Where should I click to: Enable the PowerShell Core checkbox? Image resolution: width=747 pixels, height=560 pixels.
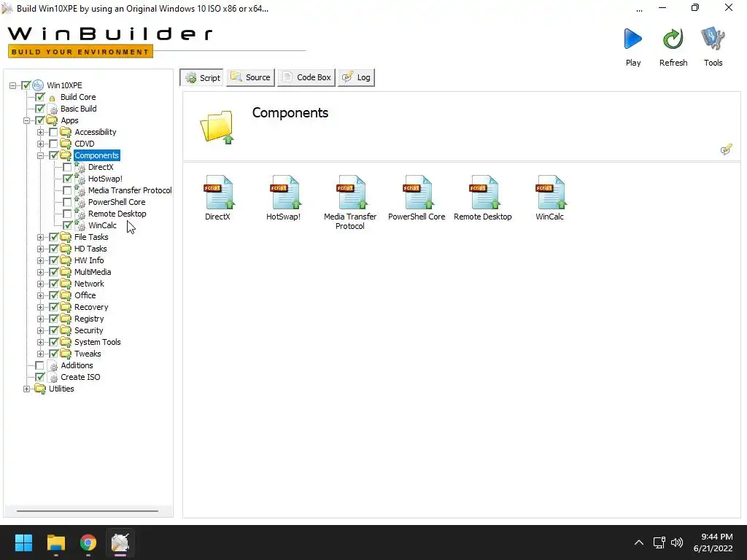68,203
